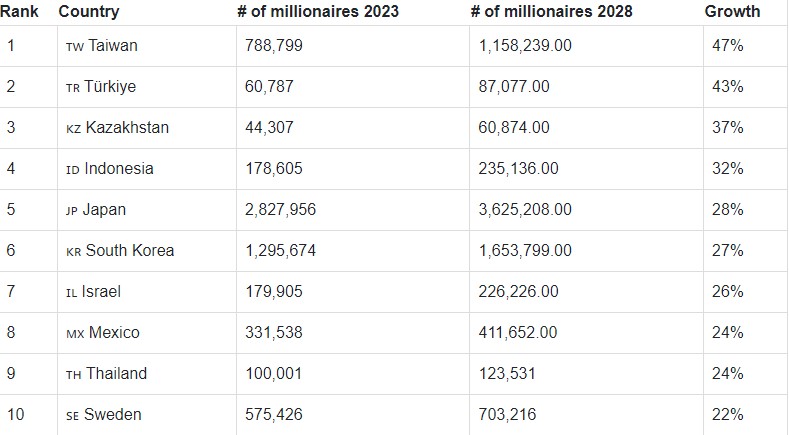Image resolution: width=789 pixels, height=435 pixels.
Task: Click the MX country code before Mexico
Action: point(74,334)
